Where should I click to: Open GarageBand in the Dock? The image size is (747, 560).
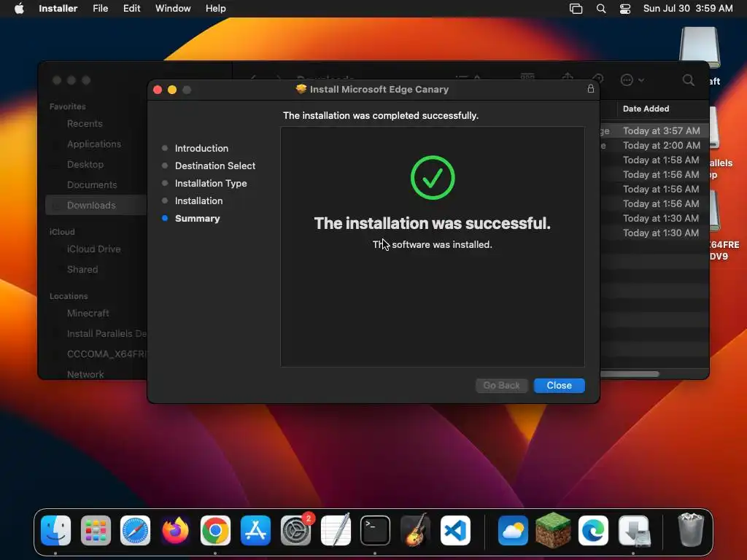(415, 530)
